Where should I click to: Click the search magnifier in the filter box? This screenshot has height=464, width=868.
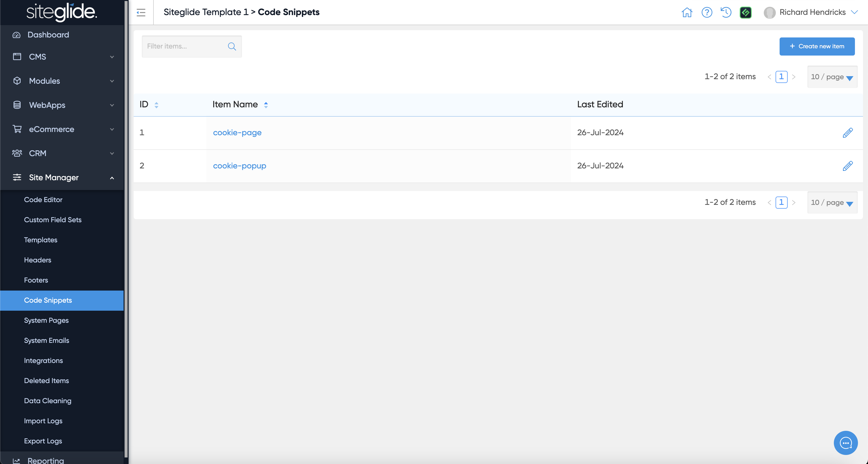pos(232,46)
